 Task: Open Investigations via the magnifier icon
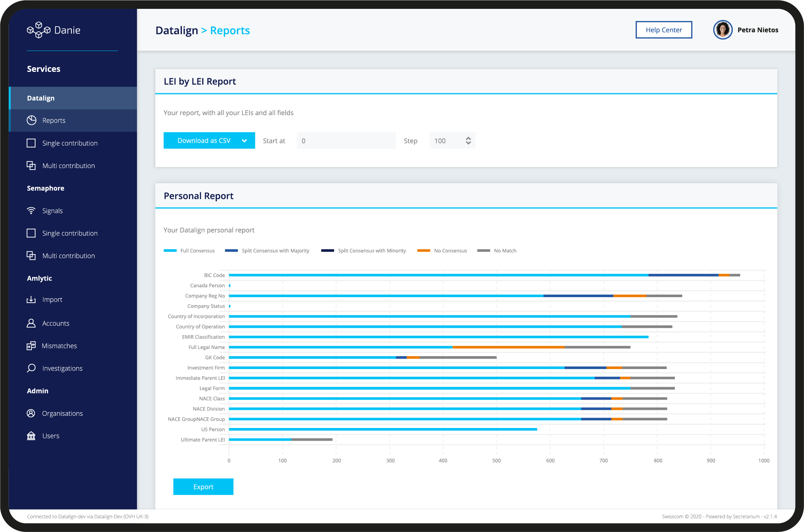(x=31, y=368)
